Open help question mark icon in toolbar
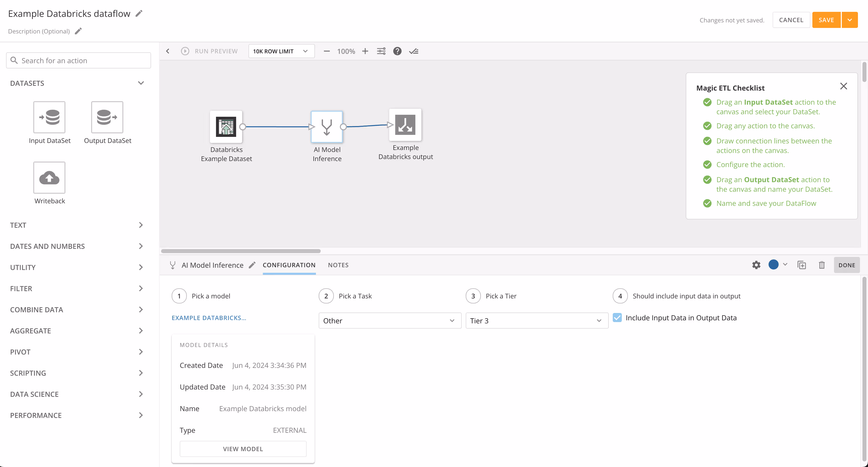Viewport: 868px width, 467px height. coord(397,51)
